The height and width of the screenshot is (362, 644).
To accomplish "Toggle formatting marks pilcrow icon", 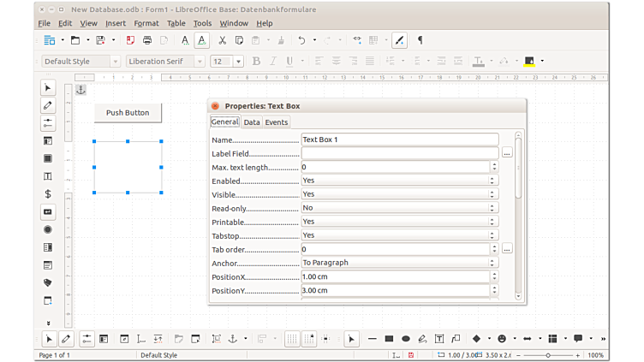I will pos(420,40).
